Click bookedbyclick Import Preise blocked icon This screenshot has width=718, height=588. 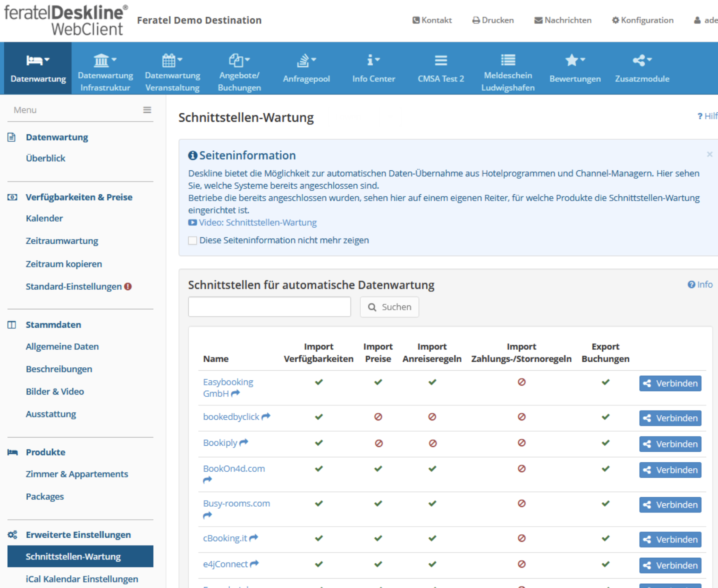tap(378, 417)
